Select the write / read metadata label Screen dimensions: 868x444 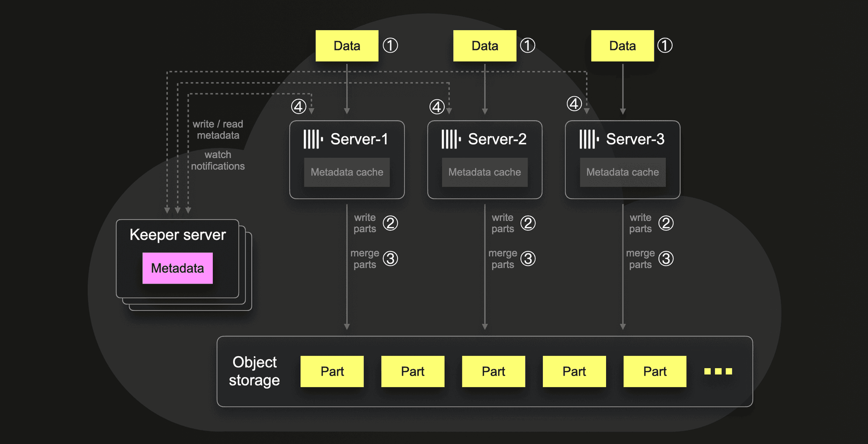click(218, 130)
